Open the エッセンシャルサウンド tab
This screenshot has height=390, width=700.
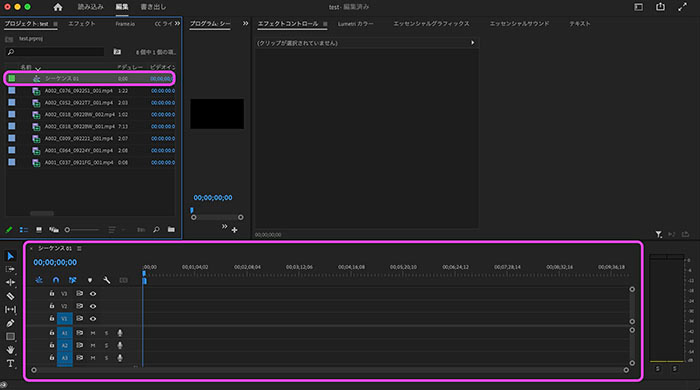(520, 24)
